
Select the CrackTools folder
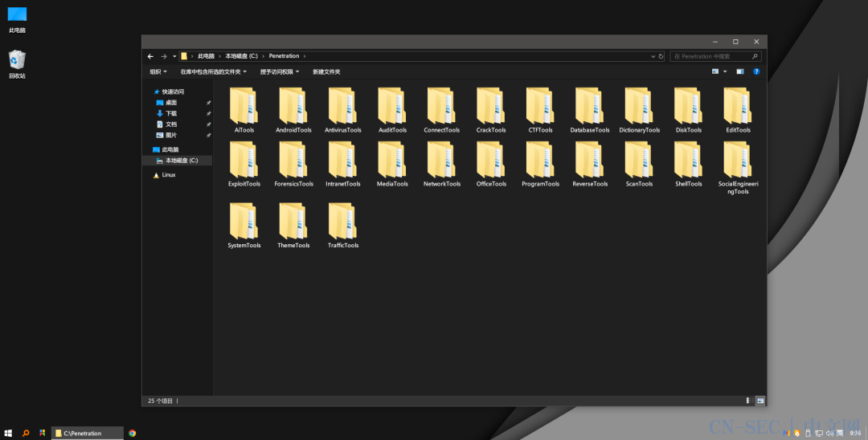click(491, 111)
